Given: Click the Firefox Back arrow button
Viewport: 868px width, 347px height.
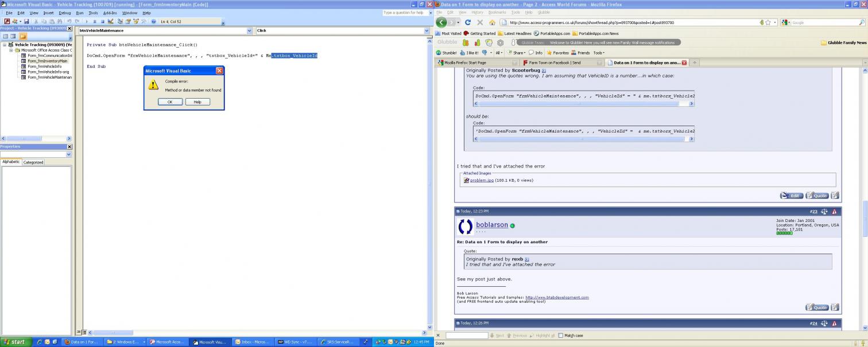Looking at the screenshot, I should [x=441, y=22].
